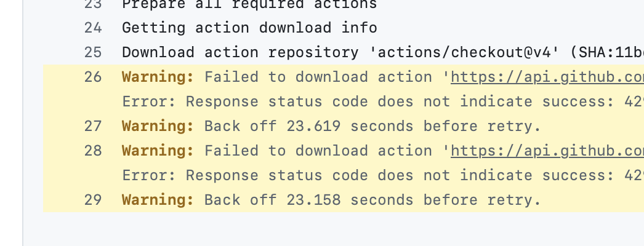The height and width of the screenshot is (246, 644).
Task: Click the bold 'Warning:' label on line 27
Action: [x=158, y=126]
